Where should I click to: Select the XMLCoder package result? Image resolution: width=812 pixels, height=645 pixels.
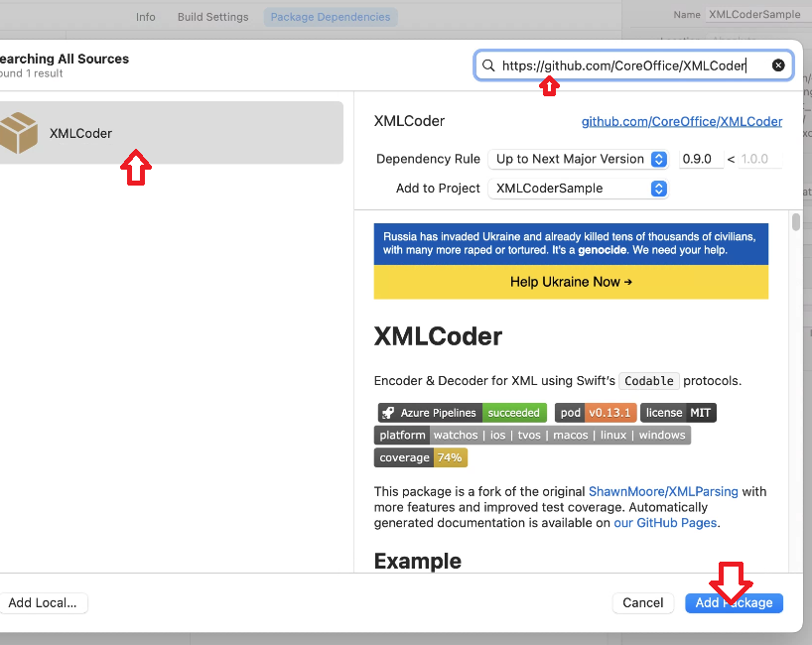click(x=171, y=133)
